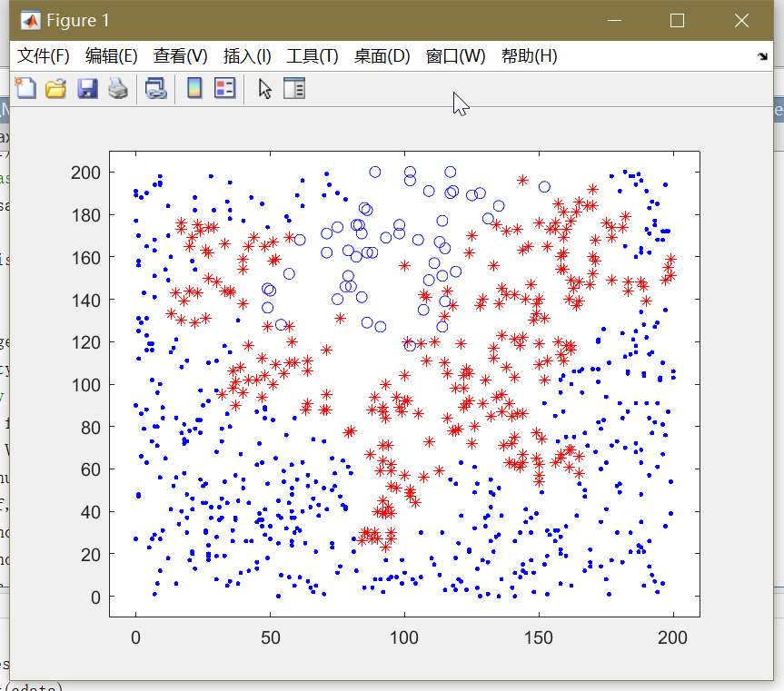
Task: Click the y-axis label 100
Action: pos(85,385)
